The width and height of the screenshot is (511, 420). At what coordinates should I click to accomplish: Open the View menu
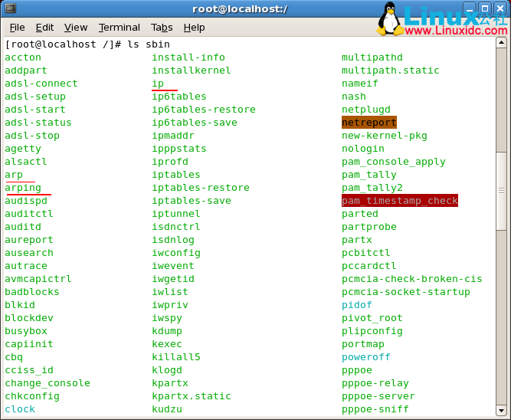pyautogui.click(x=76, y=28)
